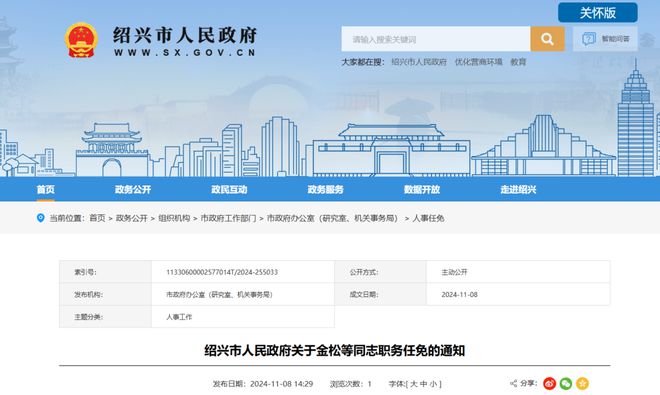Set font size to 中
Viewport: 660px width, 395px height.
(423, 384)
